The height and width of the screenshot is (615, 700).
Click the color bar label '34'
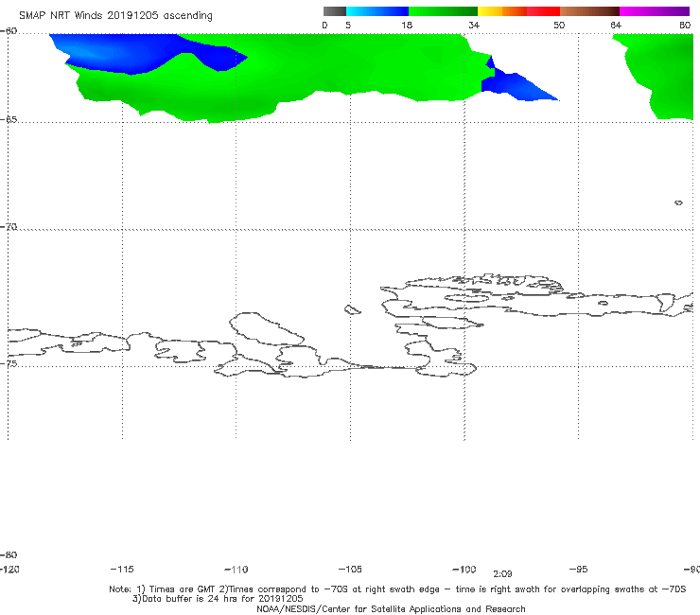[474, 26]
